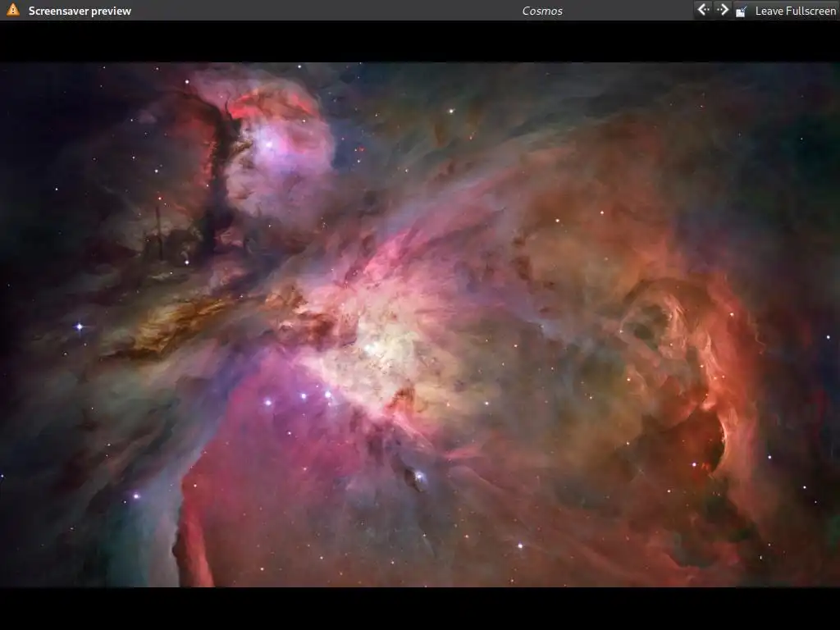Image resolution: width=840 pixels, height=630 pixels.
Task: Click the Screensaver preview title text
Action: tap(80, 11)
